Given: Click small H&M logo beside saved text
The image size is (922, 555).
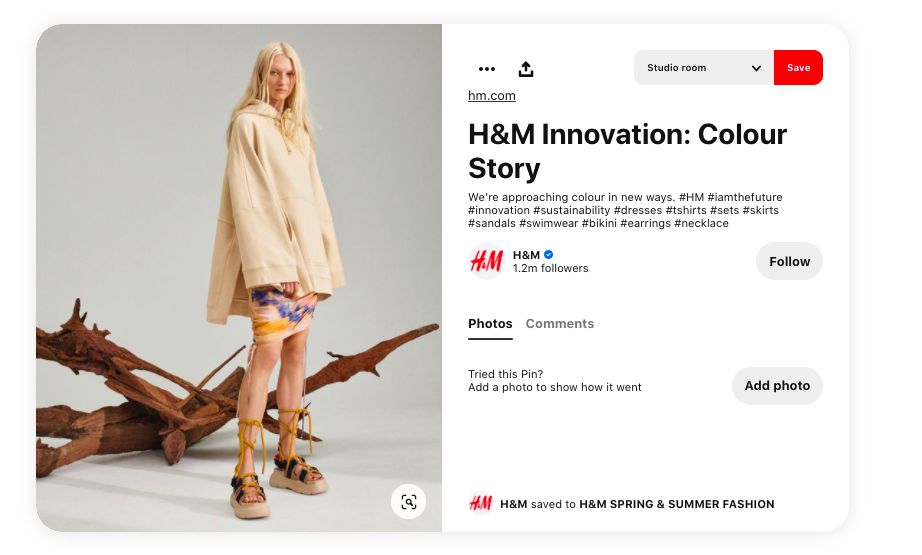Looking at the screenshot, I should (481, 504).
